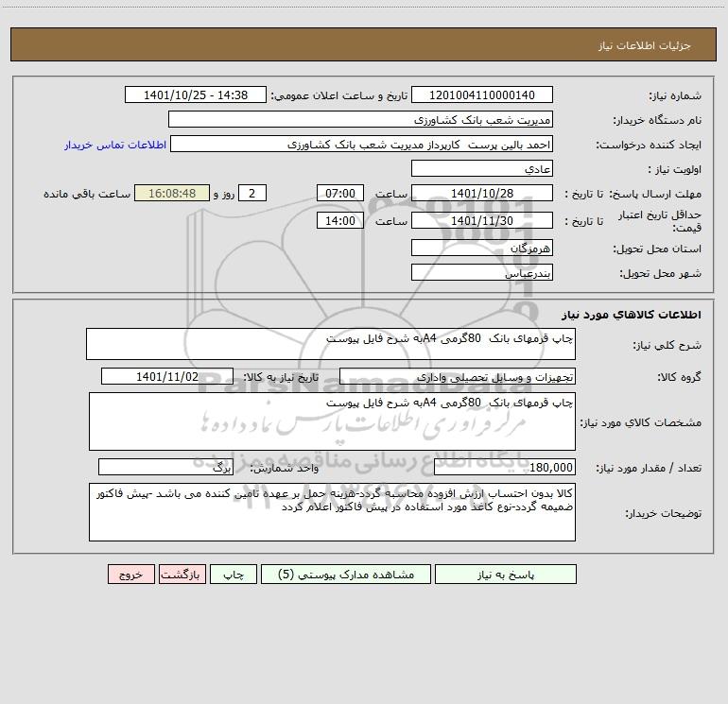The height and width of the screenshot is (704, 728).
Task: Click goods need date 1401/11/02
Action: 167,376
